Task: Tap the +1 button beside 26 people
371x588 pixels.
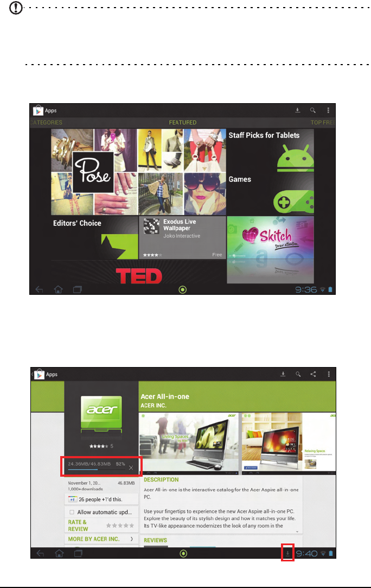Action: coord(72,500)
